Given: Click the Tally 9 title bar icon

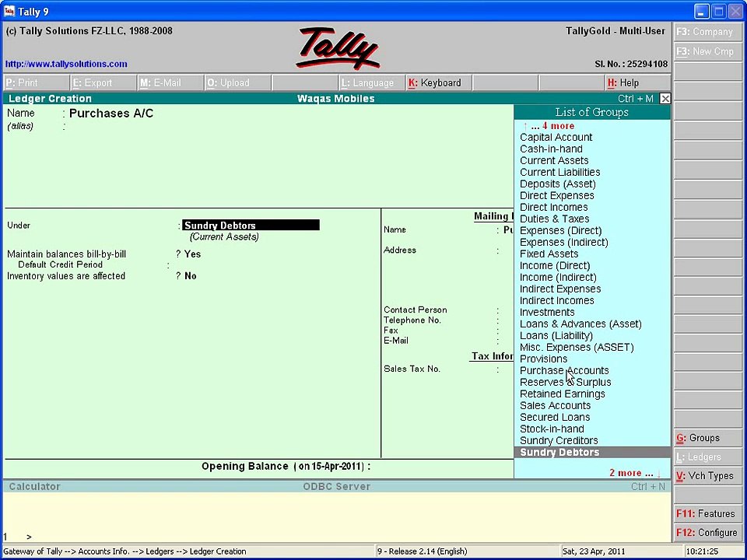Looking at the screenshot, I should 9,11.
